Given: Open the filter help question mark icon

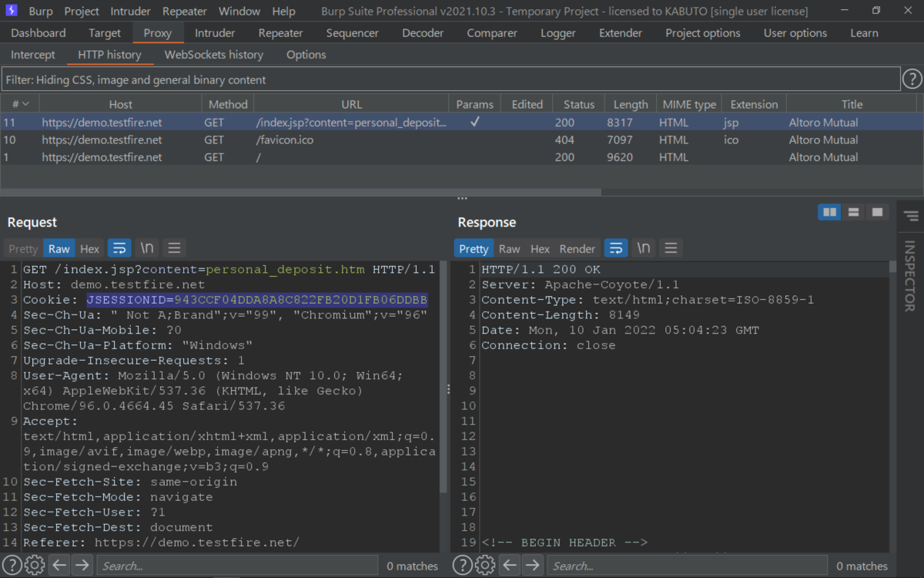Looking at the screenshot, I should 912,79.
